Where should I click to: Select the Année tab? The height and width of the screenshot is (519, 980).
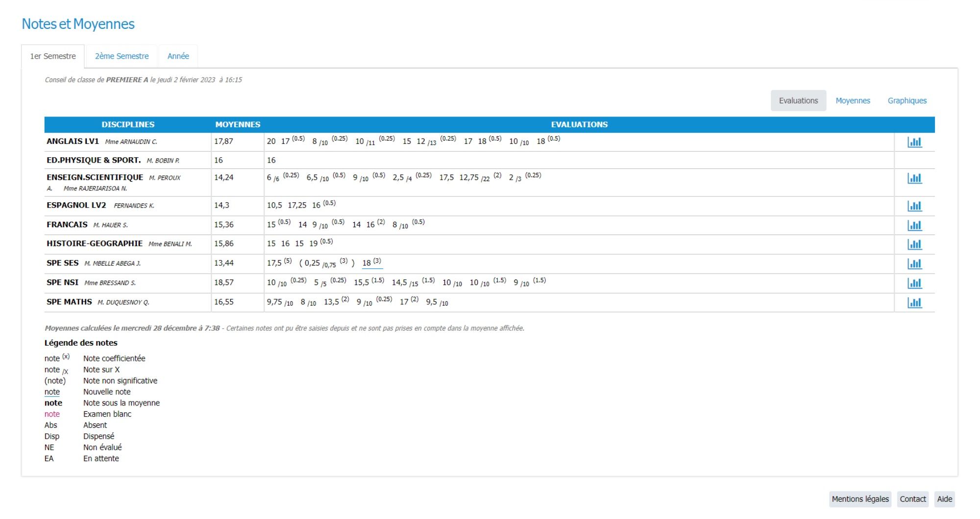178,56
